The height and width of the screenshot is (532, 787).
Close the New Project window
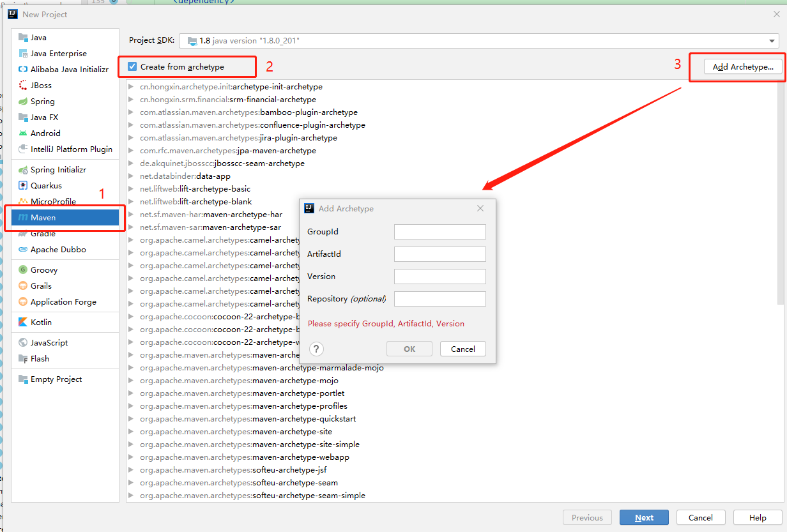pos(776,14)
